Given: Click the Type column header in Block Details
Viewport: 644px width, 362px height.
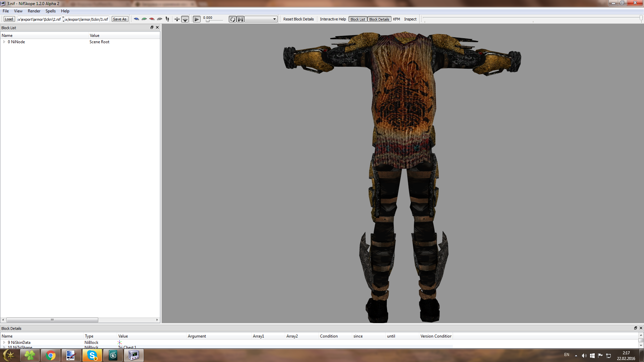Looking at the screenshot, I should tap(100, 336).
